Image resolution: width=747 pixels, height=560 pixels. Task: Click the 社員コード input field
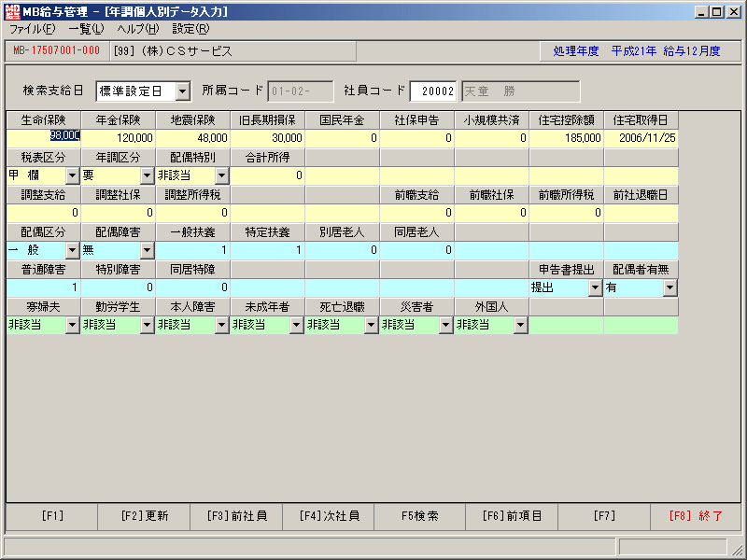433,91
